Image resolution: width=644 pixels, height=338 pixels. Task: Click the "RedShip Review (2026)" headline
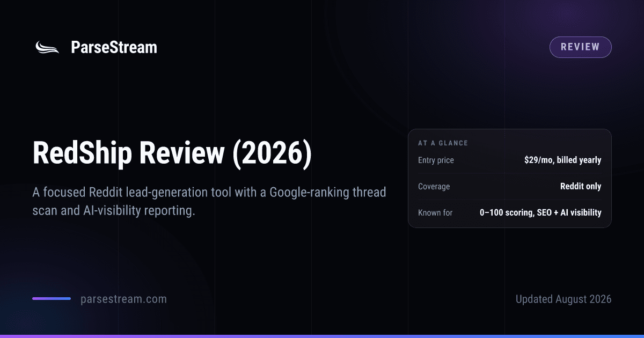[x=172, y=153]
